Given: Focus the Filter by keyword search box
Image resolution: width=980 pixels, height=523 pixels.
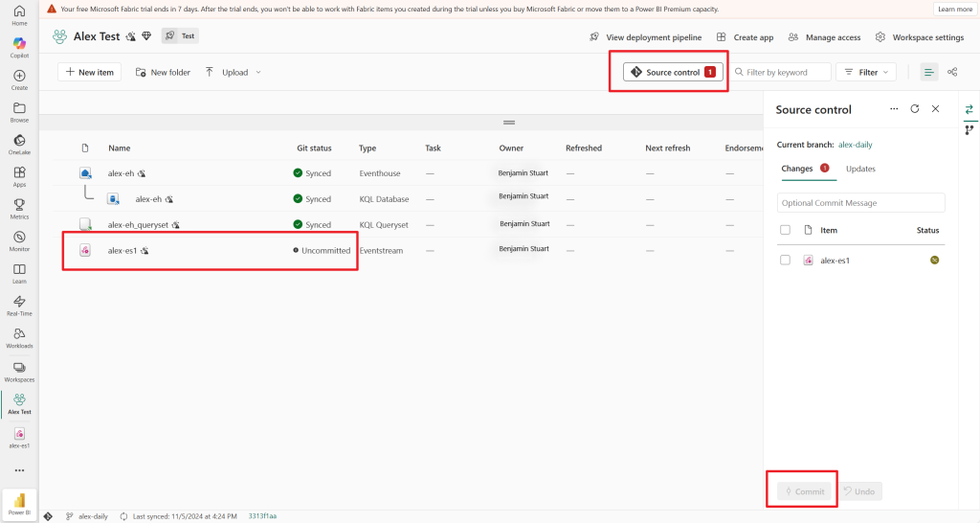Looking at the screenshot, I should pos(781,73).
